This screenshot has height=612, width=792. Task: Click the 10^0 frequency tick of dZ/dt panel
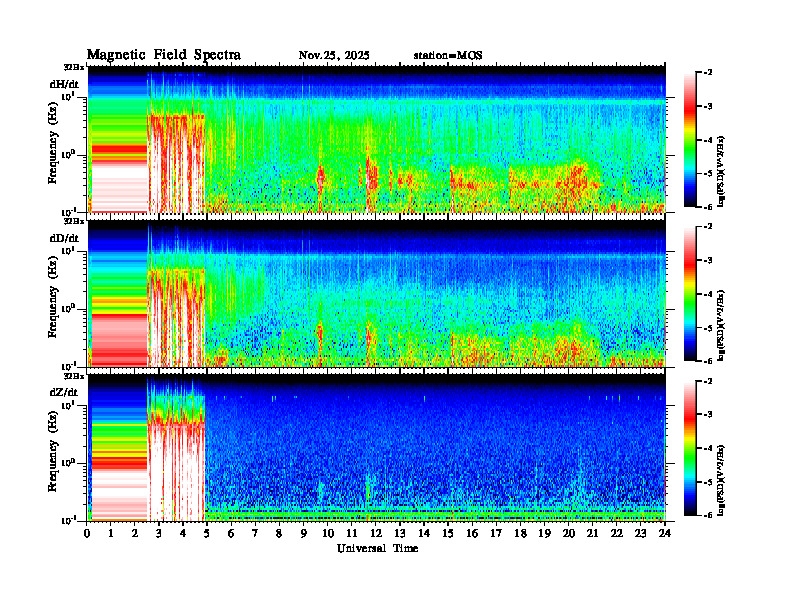[x=68, y=462]
